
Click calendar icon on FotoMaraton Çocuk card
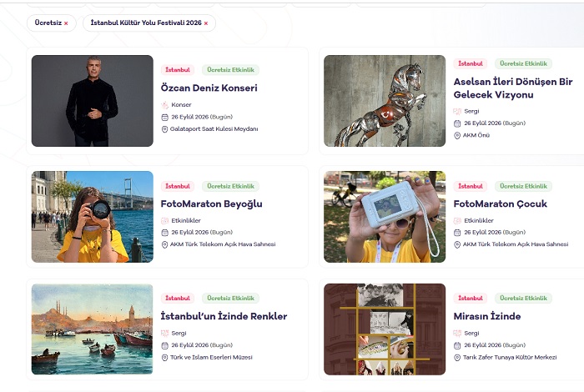[x=457, y=233]
